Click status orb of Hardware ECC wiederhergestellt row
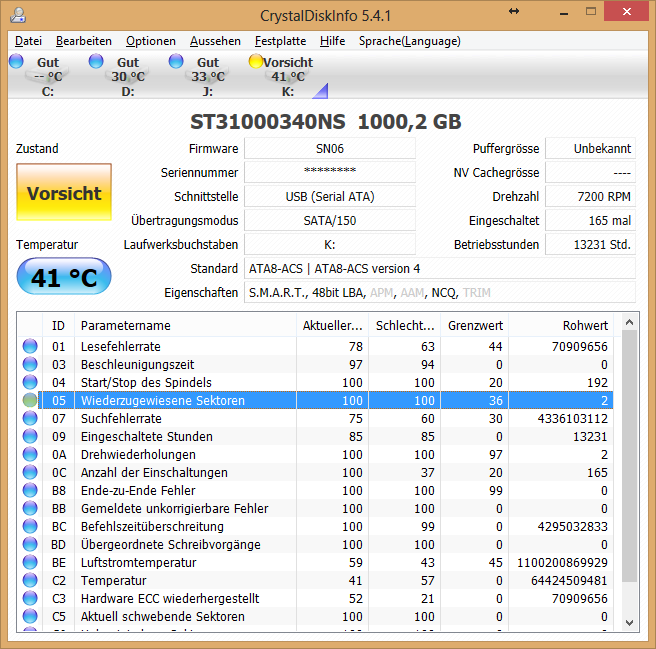Screen dimensions: 656x649 30,598
